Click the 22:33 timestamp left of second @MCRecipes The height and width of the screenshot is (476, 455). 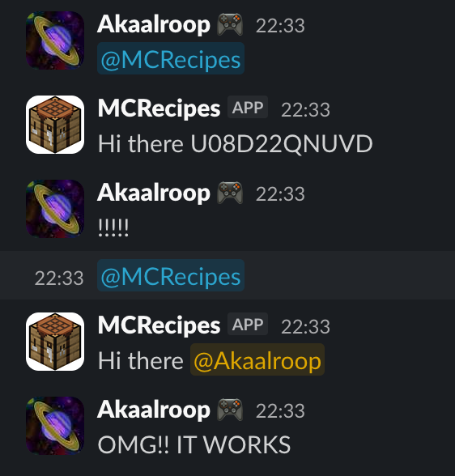point(59,278)
